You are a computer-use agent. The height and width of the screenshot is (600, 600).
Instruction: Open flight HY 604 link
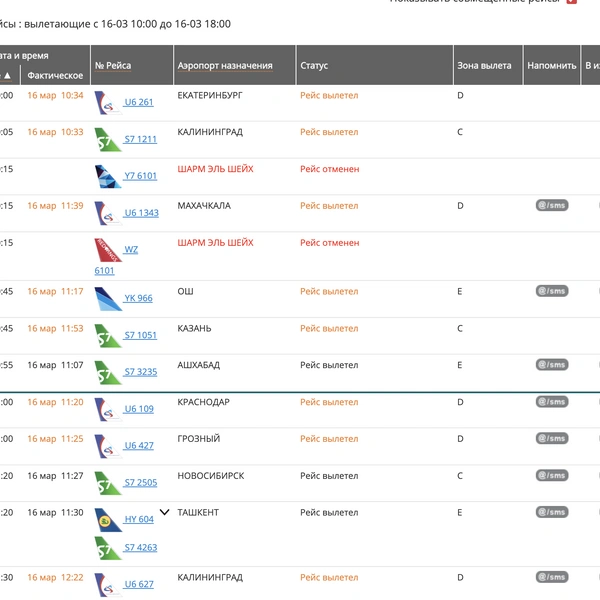pyautogui.click(x=139, y=519)
